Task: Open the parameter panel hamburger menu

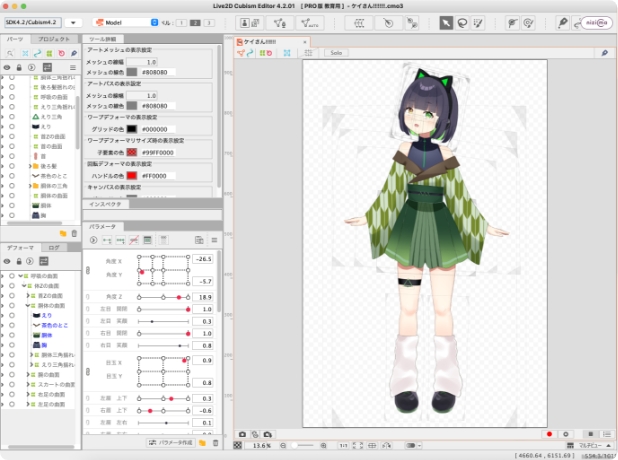Action: click(x=213, y=240)
